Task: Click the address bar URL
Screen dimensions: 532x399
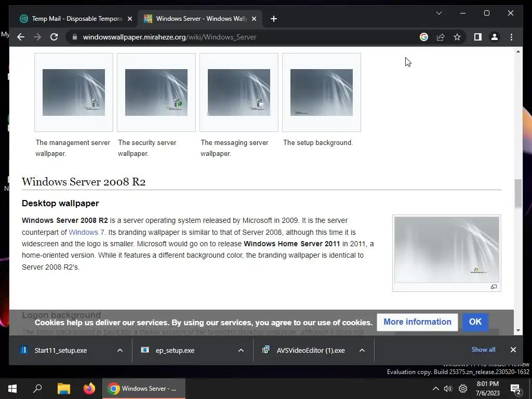Action: click(x=170, y=37)
